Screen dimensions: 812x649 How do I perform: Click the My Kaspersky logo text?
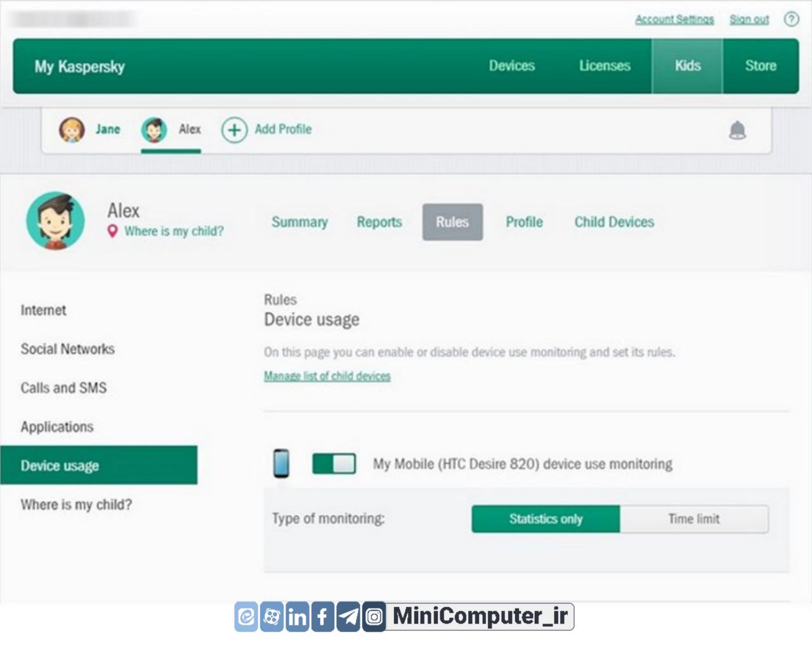tap(79, 67)
